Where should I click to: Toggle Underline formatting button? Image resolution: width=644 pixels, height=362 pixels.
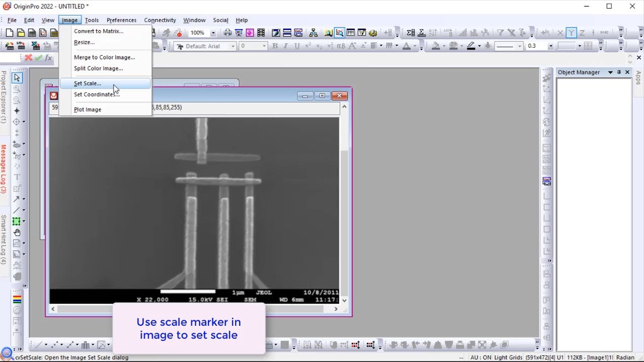[297, 46]
